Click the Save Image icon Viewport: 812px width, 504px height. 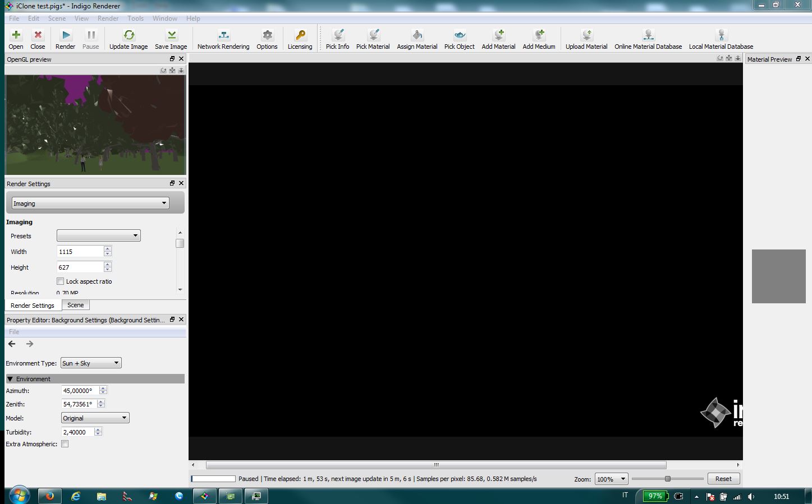(x=171, y=36)
